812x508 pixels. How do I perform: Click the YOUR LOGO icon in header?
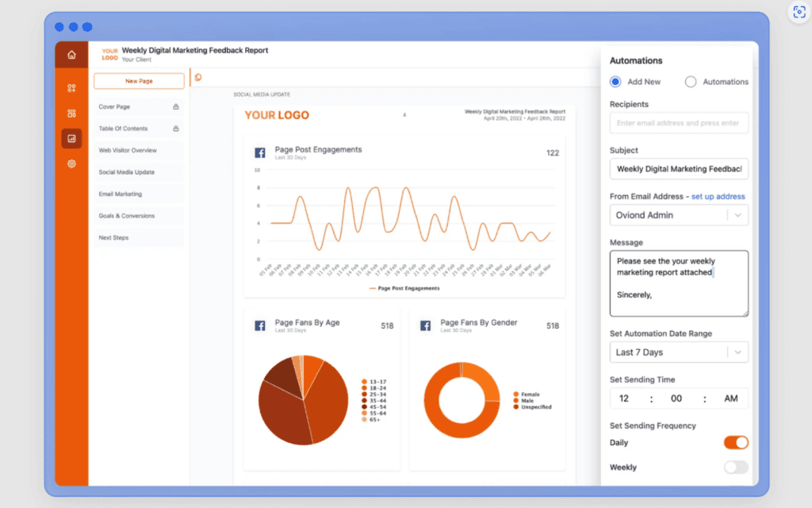coord(109,55)
